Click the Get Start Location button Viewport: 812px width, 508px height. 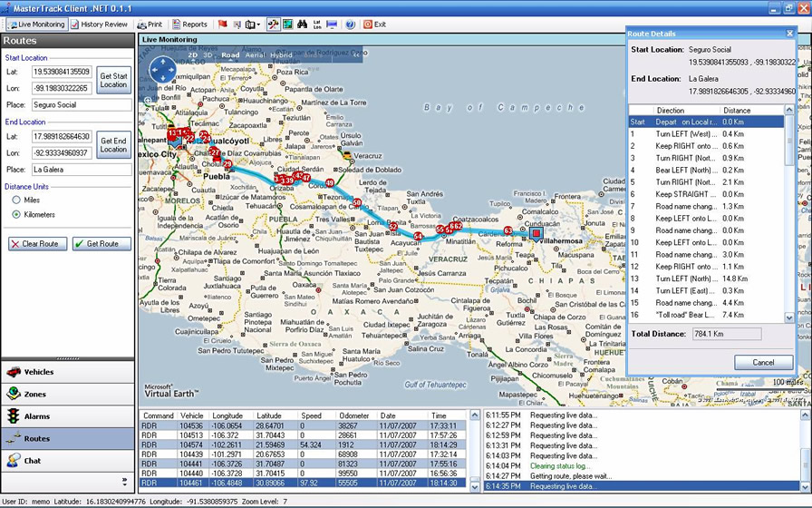click(x=113, y=81)
